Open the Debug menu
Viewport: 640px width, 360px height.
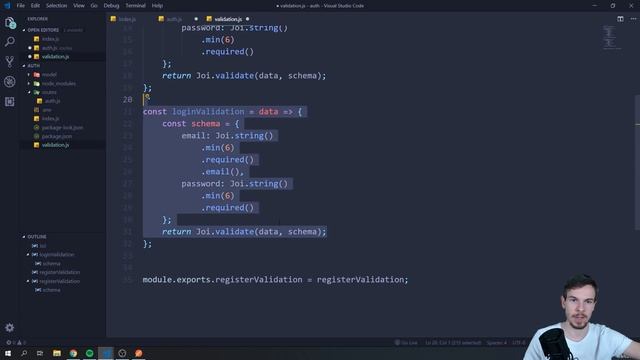(111, 6)
